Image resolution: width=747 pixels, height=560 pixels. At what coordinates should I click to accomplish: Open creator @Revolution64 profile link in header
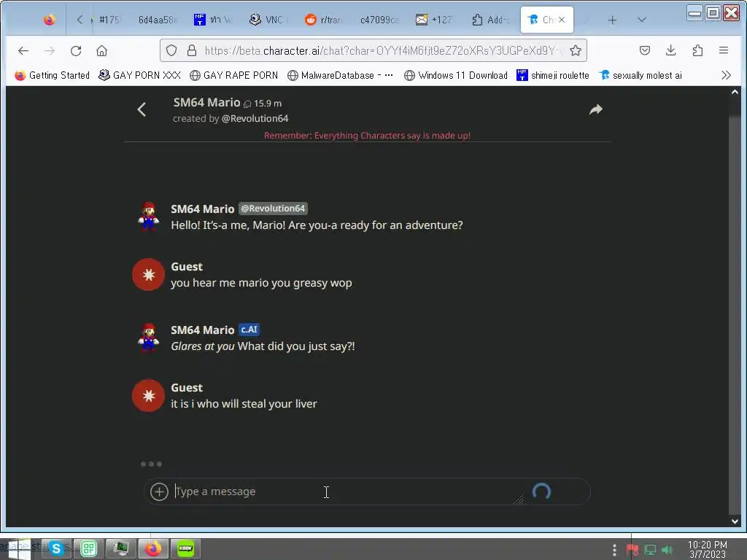pos(255,118)
